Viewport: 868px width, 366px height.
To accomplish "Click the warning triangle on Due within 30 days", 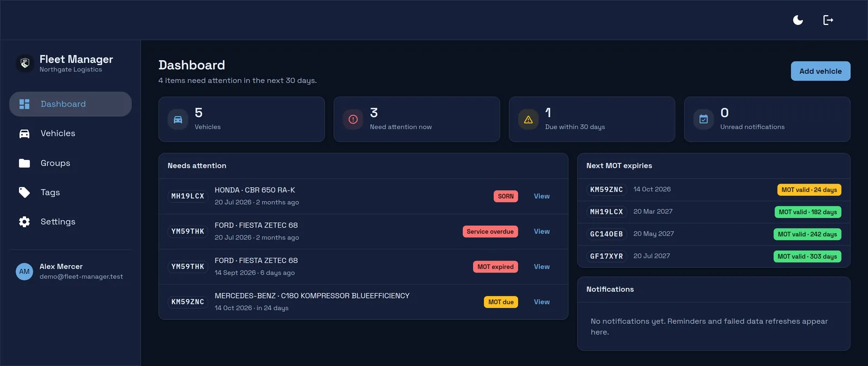I will click(x=528, y=119).
